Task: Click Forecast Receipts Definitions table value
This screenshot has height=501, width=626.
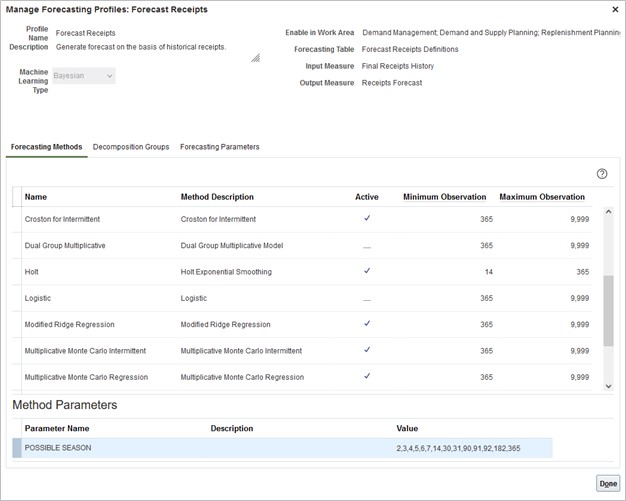Action: [410, 49]
